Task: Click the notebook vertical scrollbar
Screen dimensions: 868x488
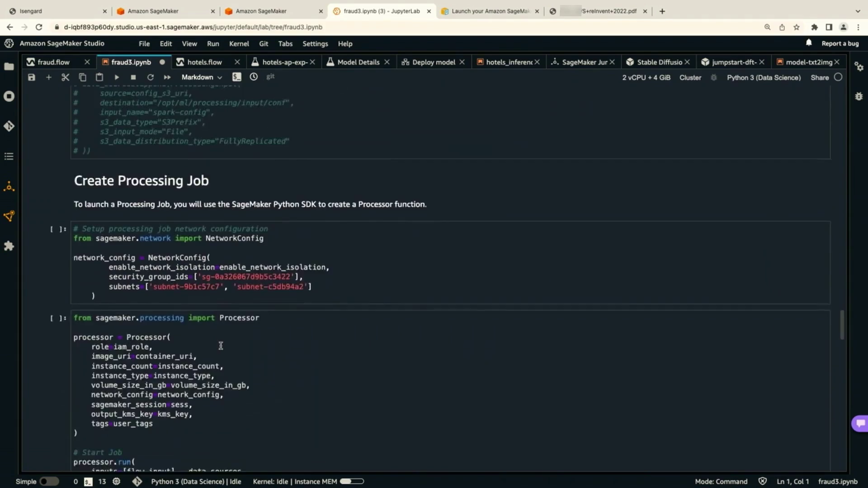Action: 842,324
